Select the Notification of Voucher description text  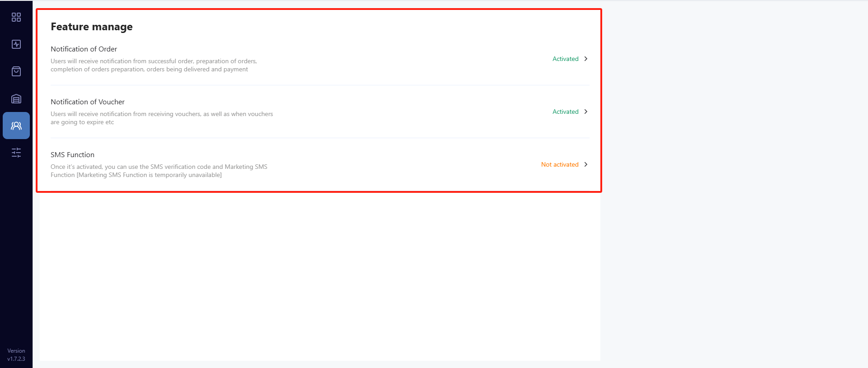(162, 118)
